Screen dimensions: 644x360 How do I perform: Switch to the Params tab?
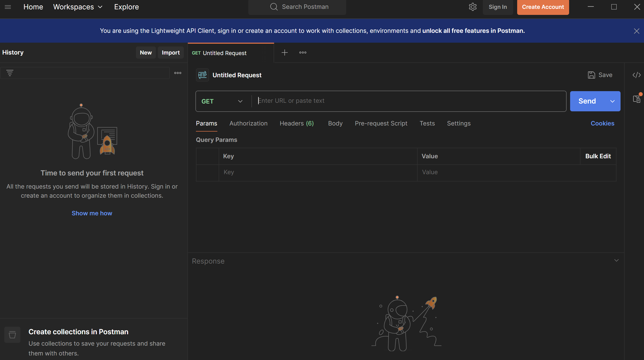pyautogui.click(x=207, y=123)
